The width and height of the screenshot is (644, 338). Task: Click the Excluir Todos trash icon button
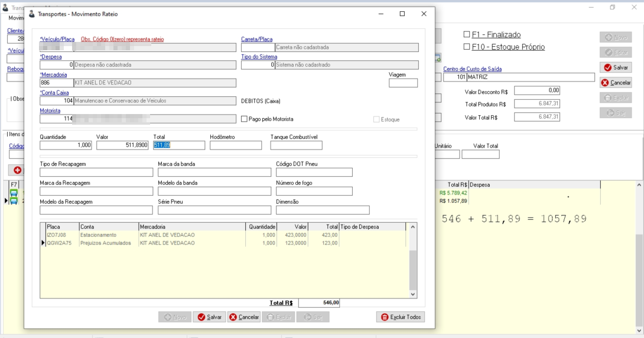point(401,317)
